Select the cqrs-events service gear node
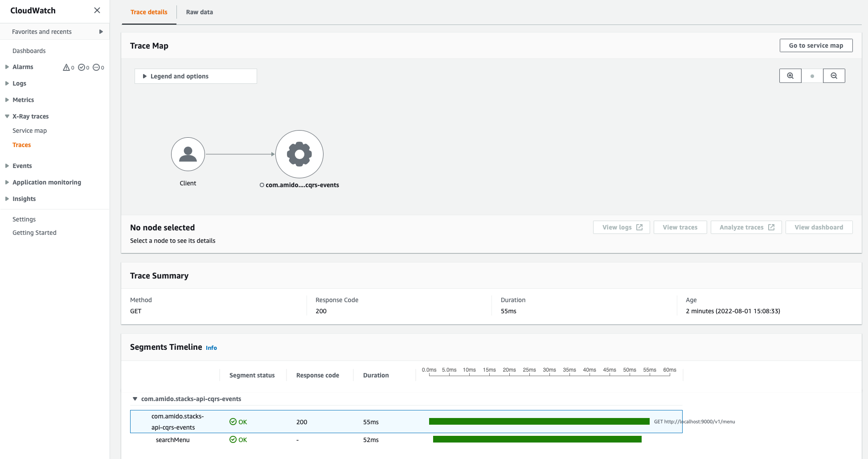This screenshot has width=868, height=459. (x=299, y=154)
